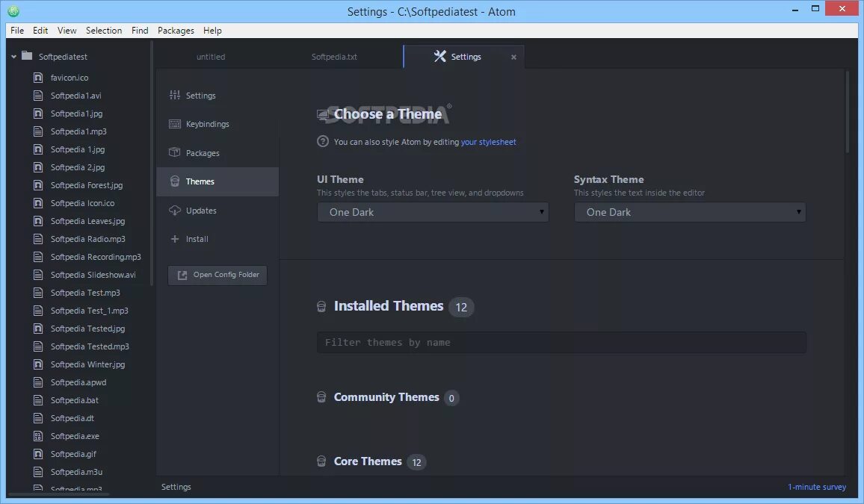Select Softpedia.apwd file
This screenshot has height=504, width=864.
[x=78, y=382]
